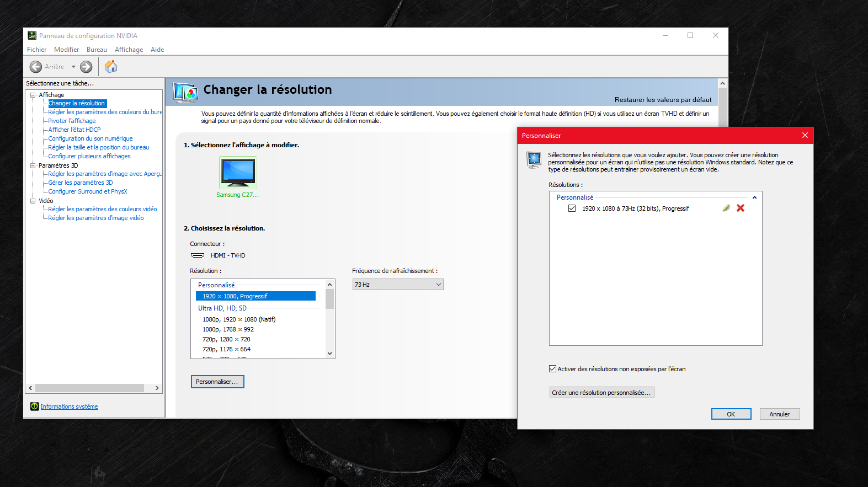Select Régler la taille et la position du bureau
868x487 pixels.
99,147
